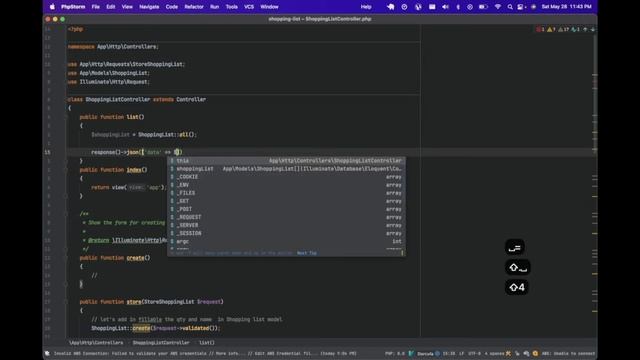Click the ShoppingList::all() code line
The width and height of the screenshot is (640, 360).
[144, 135]
